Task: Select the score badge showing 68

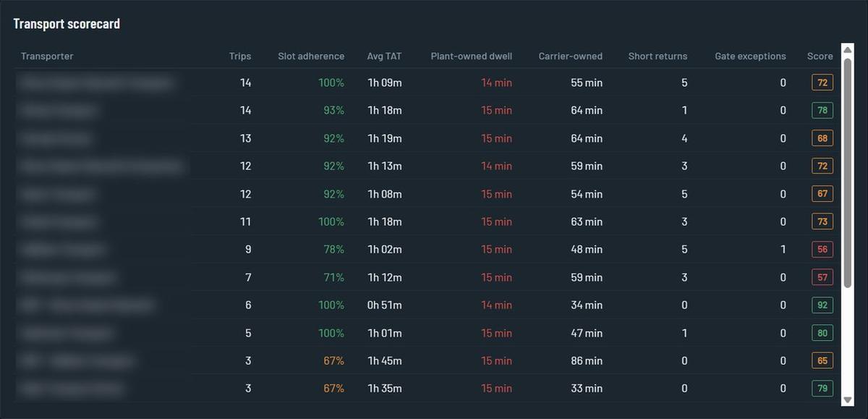Action: pos(822,138)
